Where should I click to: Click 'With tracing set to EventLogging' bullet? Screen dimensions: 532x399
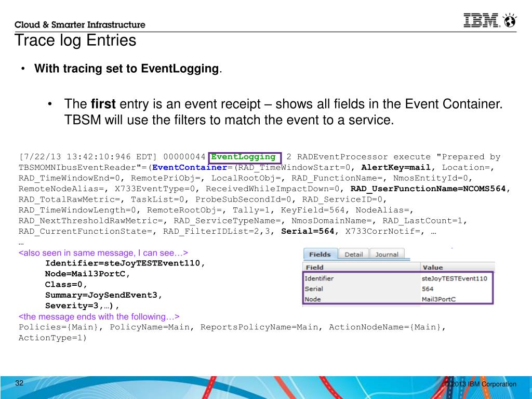[x=128, y=69]
